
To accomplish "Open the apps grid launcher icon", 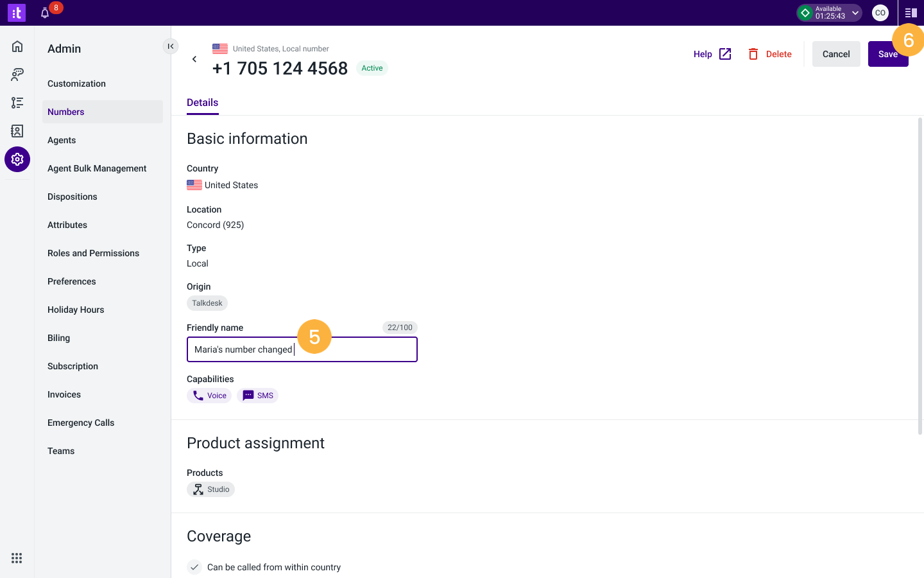I will (17, 558).
